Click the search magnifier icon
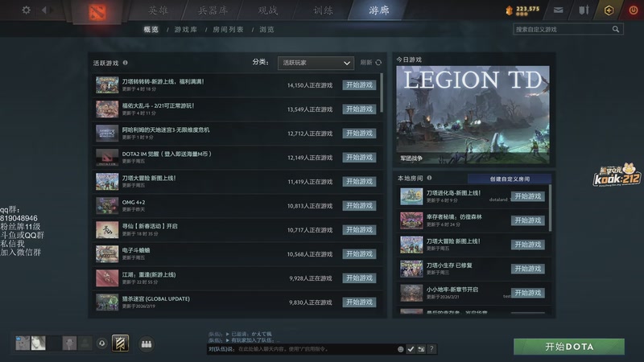Image resolution: width=644 pixels, height=362 pixels. point(615,29)
